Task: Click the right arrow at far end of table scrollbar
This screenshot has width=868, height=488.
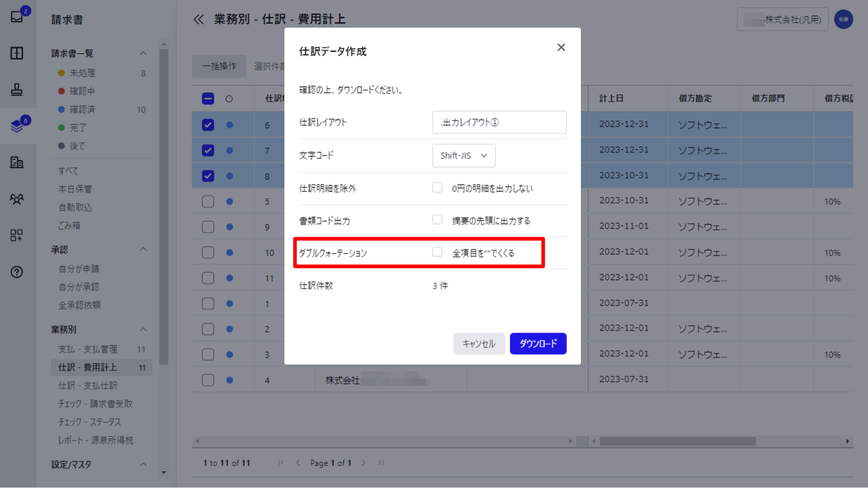Action: [x=848, y=441]
